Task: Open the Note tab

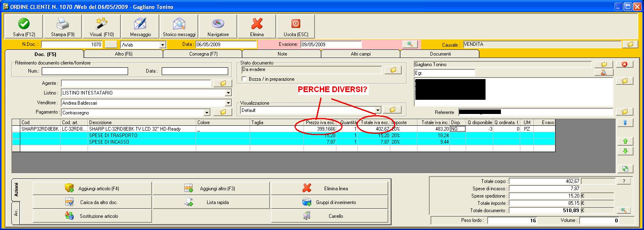Action: point(282,54)
